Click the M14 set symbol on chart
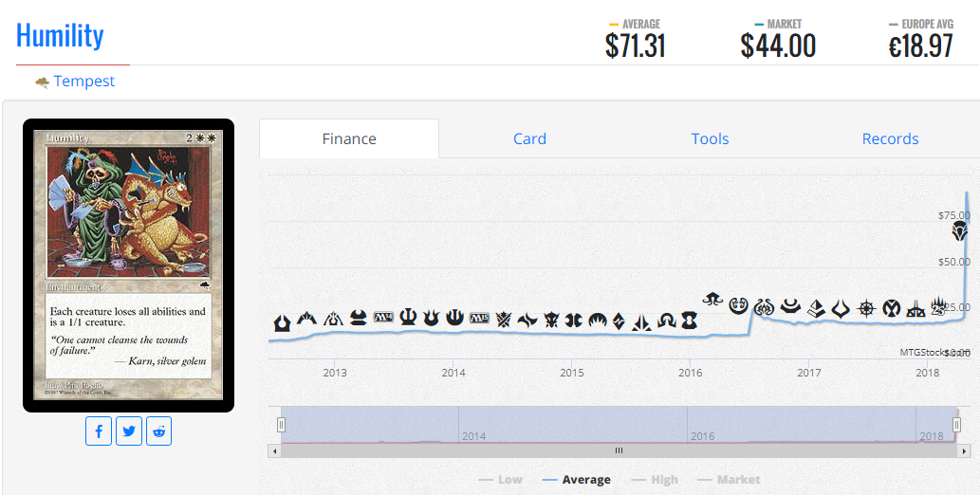Image resolution: width=980 pixels, height=495 pixels. pos(383,318)
